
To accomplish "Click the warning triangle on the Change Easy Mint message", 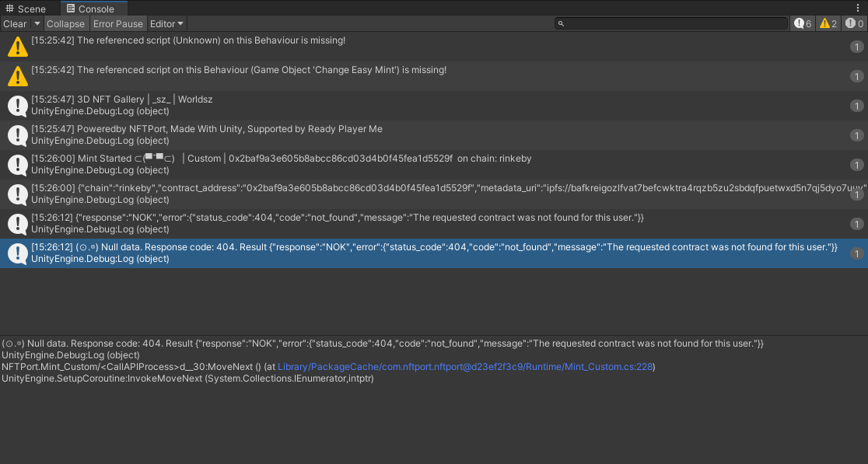I will coord(16,76).
